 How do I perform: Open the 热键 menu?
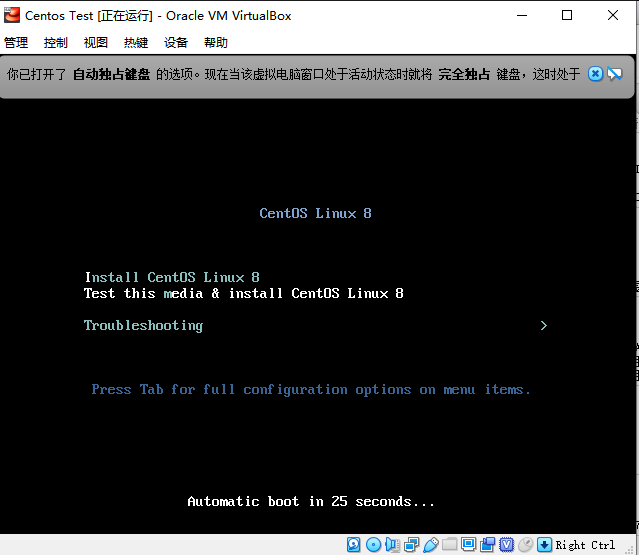point(136,42)
